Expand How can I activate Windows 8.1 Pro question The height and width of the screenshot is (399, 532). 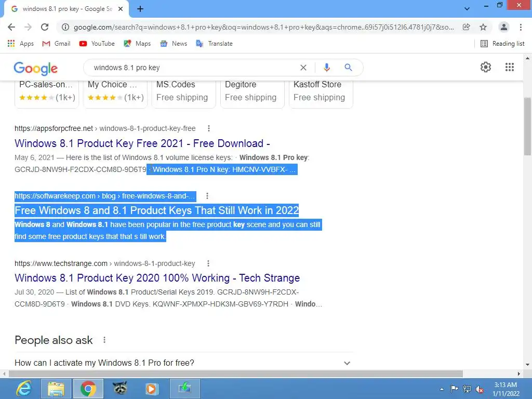click(x=183, y=363)
